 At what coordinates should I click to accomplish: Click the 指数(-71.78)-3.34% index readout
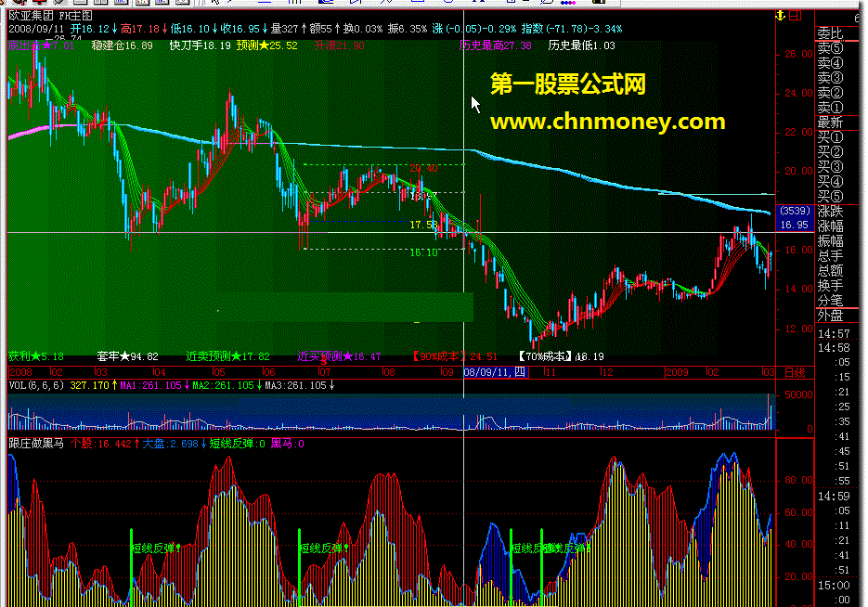571,29
